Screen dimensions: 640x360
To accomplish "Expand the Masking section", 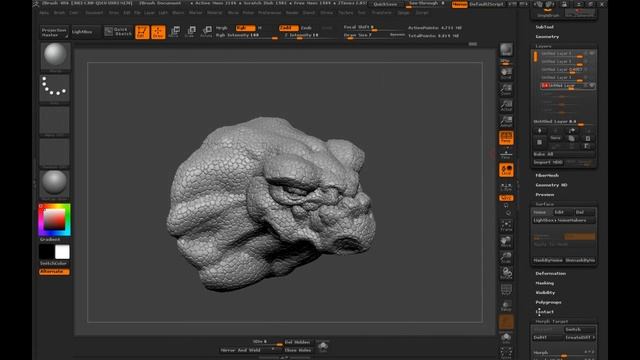I will pos(545,283).
